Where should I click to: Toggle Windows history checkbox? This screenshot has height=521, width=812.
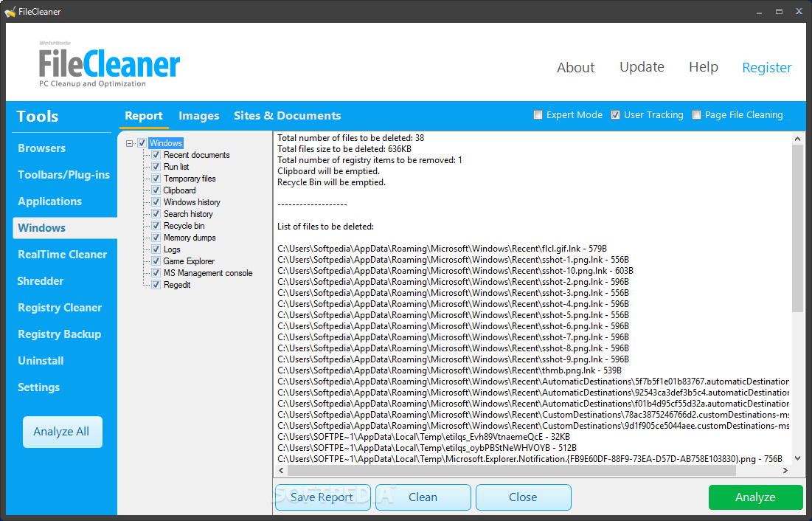[156, 201]
